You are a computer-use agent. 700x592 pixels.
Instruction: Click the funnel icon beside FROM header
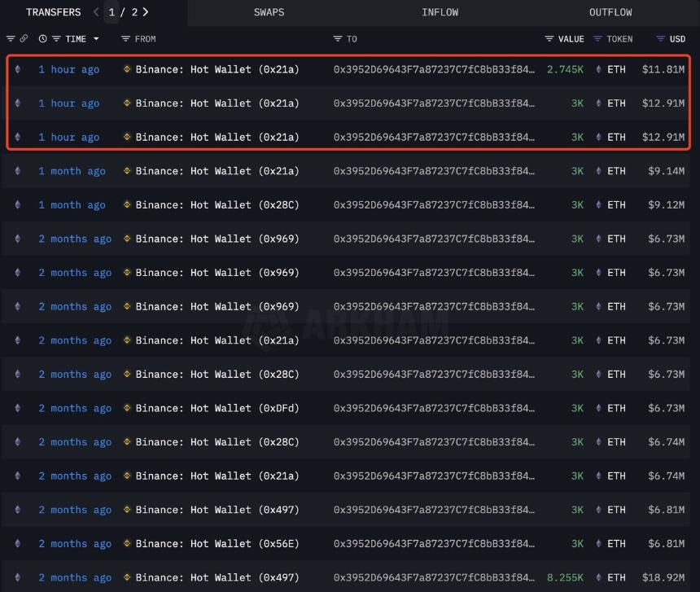125,38
